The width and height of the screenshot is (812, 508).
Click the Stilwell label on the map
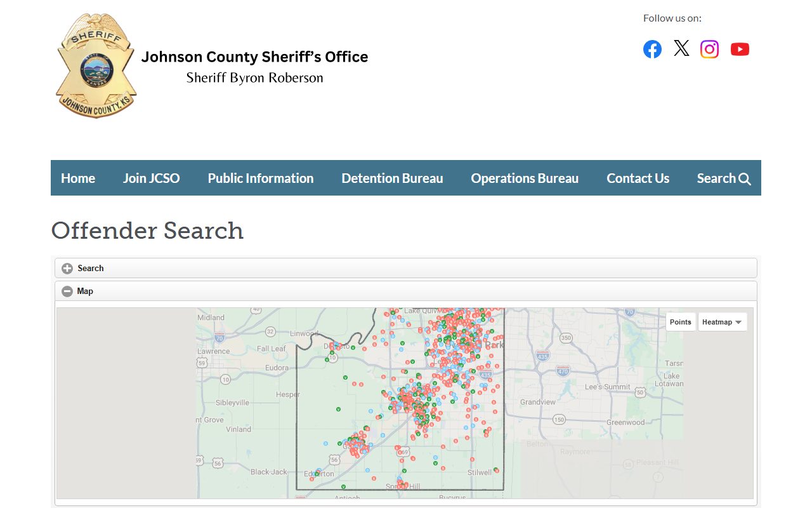[480, 472]
